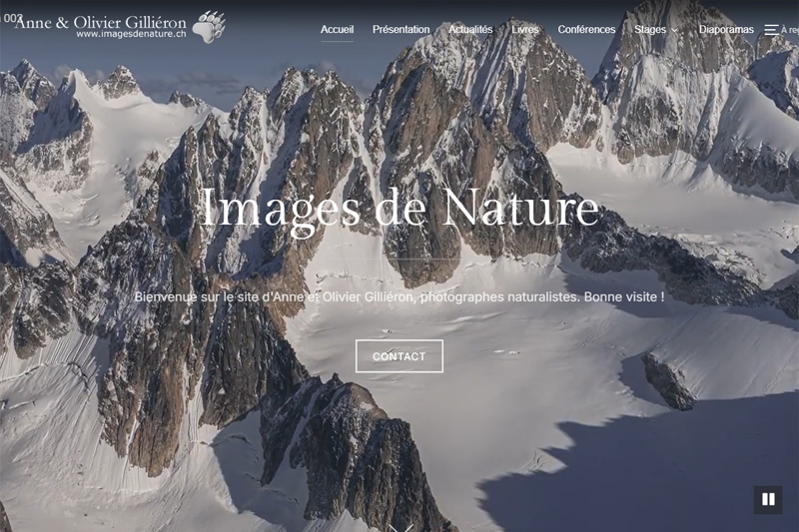799x532 pixels.
Task: Click the Bienvenue welcome text line
Action: click(x=399, y=297)
